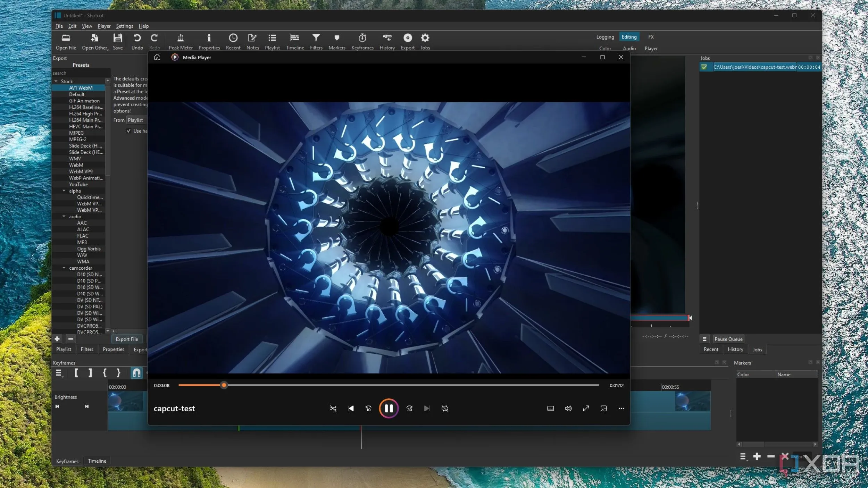Open History panel from toolbar
868x488 pixels.
387,42
